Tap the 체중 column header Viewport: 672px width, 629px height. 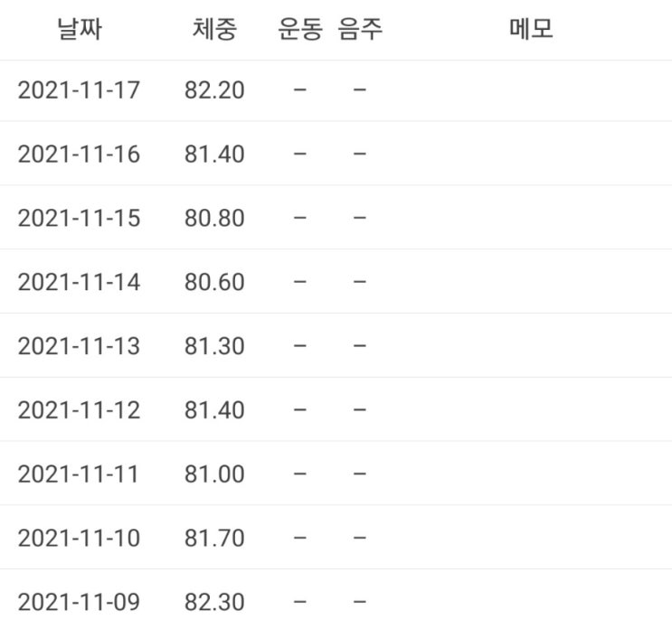(x=214, y=29)
